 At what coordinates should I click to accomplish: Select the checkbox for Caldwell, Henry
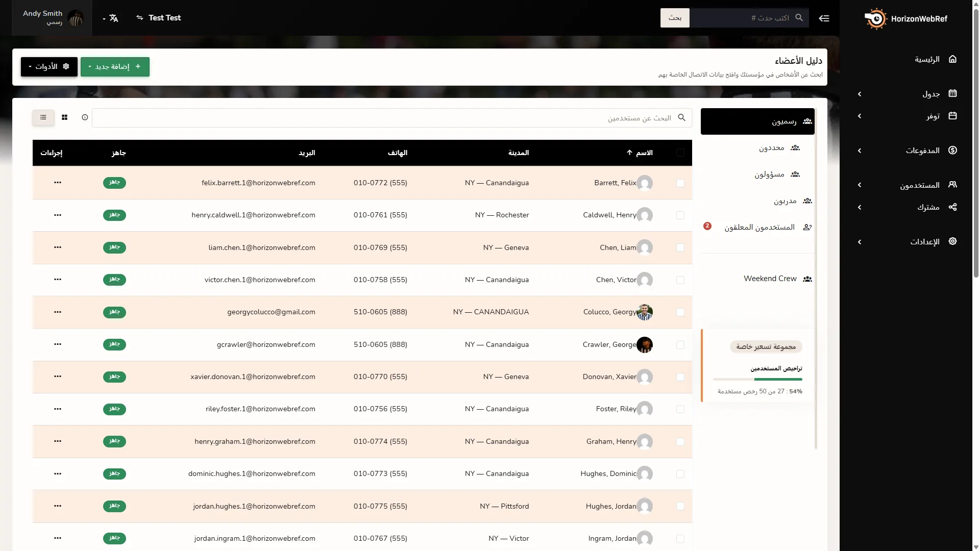[x=680, y=215]
